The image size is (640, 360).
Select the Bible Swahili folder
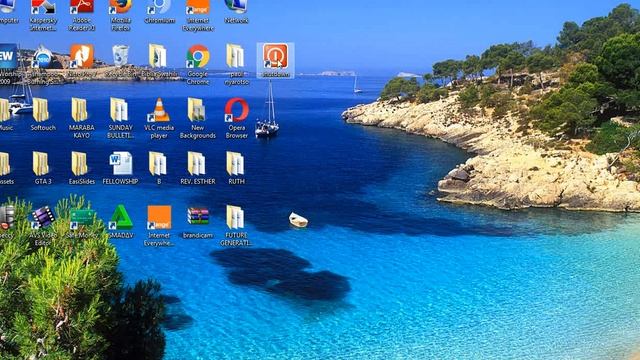coord(159,61)
